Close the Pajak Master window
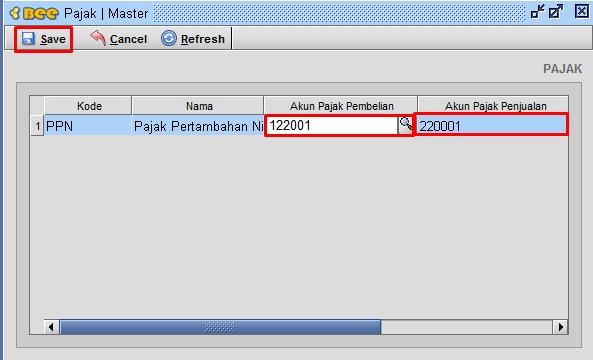The image size is (593, 360). tap(581, 11)
